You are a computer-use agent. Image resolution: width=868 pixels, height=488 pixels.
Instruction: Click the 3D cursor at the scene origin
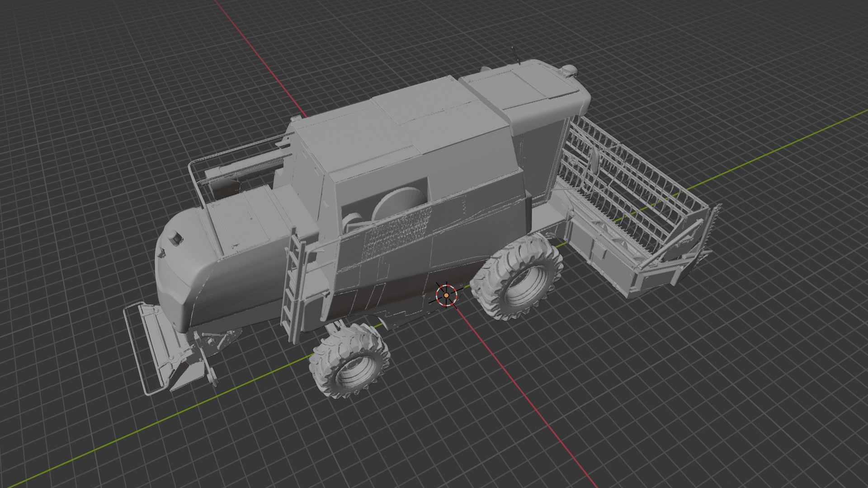pyautogui.click(x=446, y=295)
